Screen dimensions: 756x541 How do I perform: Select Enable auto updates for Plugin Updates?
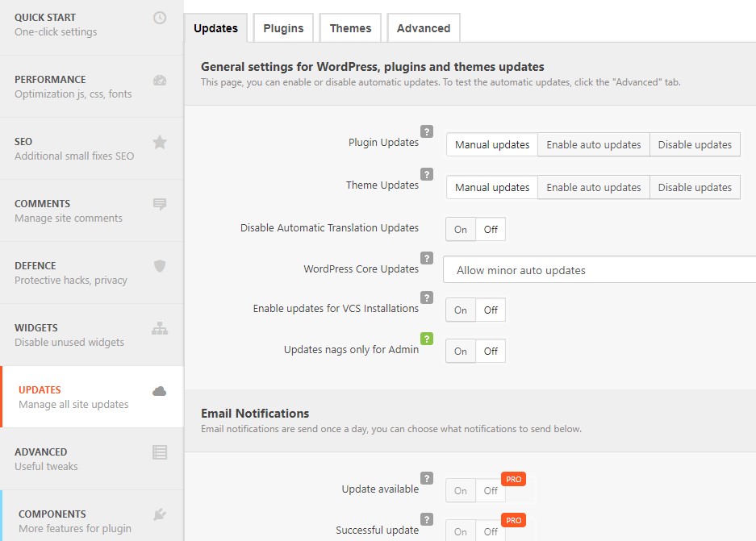tap(593, 145)
